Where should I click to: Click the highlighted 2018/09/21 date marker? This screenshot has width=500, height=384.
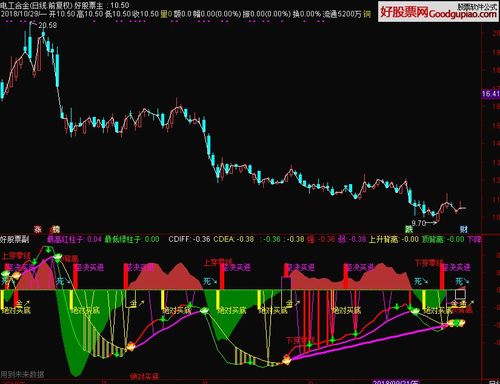(x=396, y=382)
